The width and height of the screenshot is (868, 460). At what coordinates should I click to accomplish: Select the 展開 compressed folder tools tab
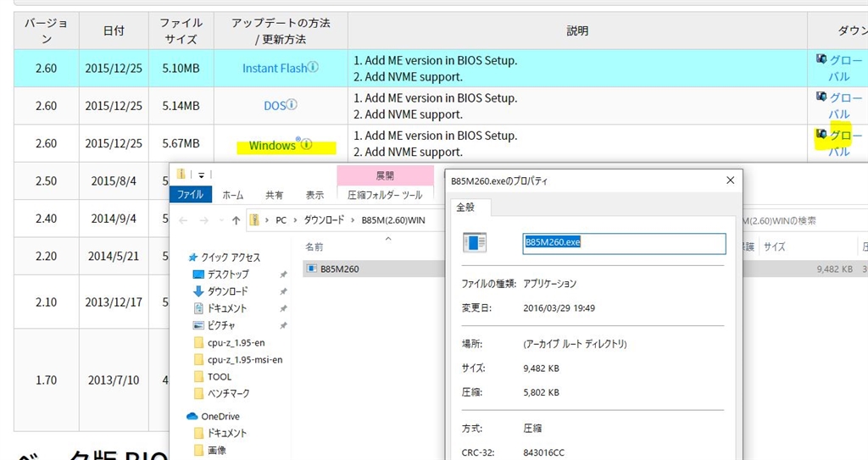385,176
